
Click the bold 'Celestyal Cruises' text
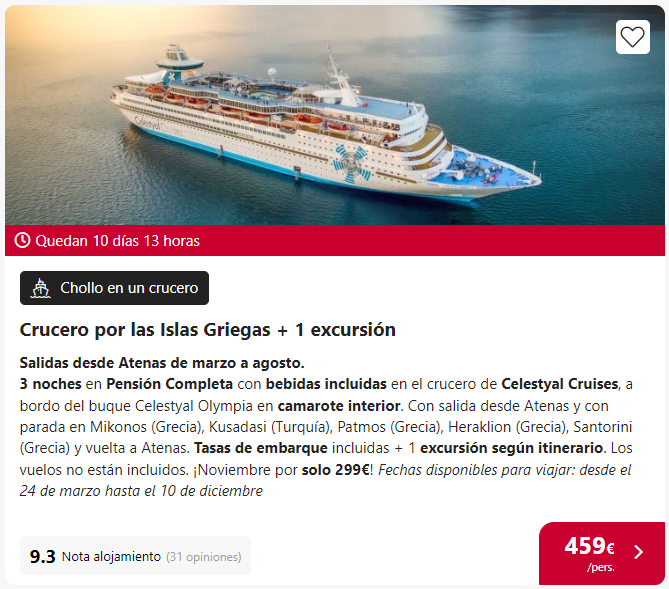[559, 384]
